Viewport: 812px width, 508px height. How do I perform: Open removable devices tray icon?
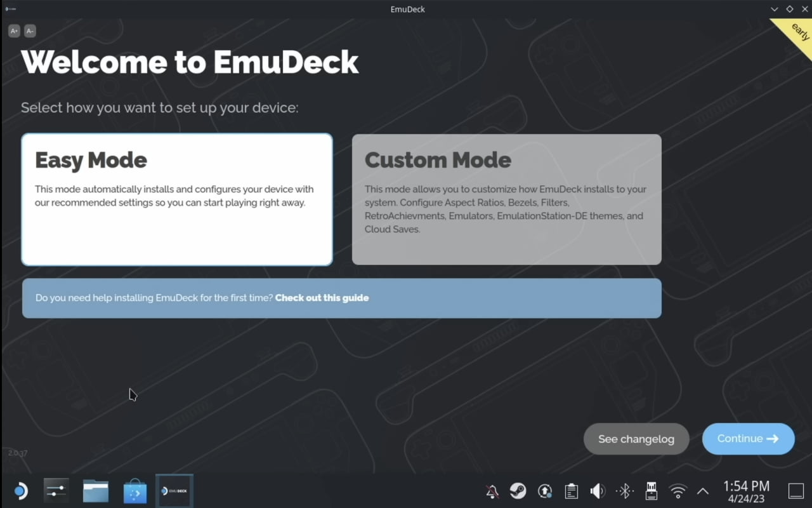pyautogui.click(x=651, y=491)
